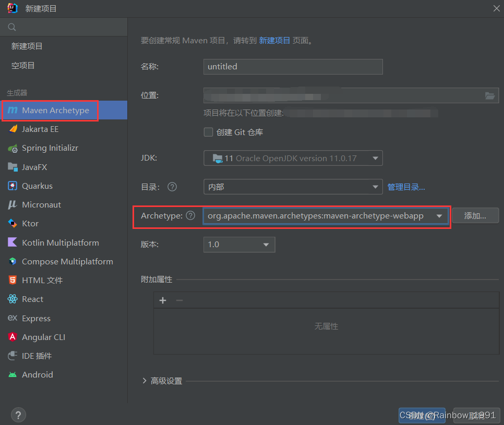Select Jakarta EE from the generator list
504x425 pixels.
[x=41, y=129]
